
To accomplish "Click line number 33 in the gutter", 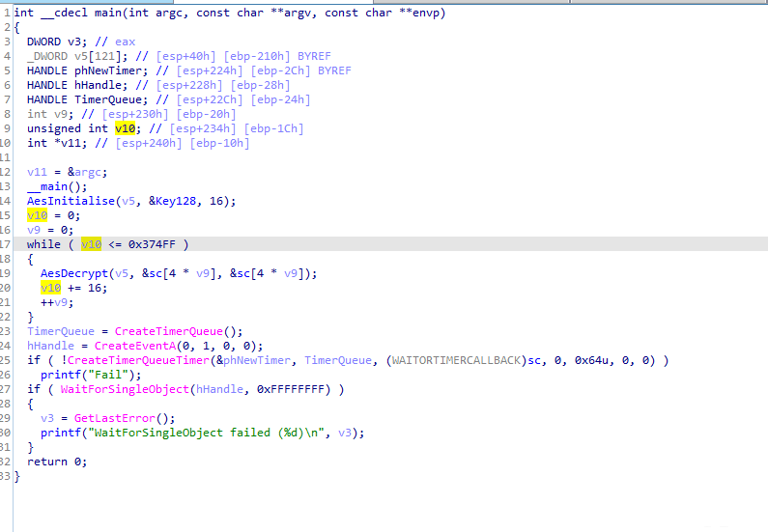I will (x=5, y=476).
